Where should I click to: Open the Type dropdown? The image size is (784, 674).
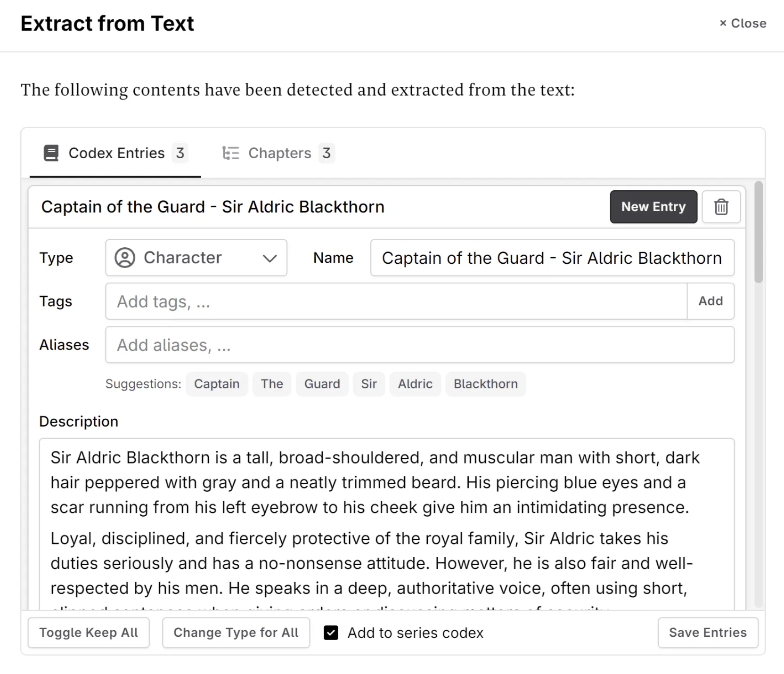click(269, 258)
